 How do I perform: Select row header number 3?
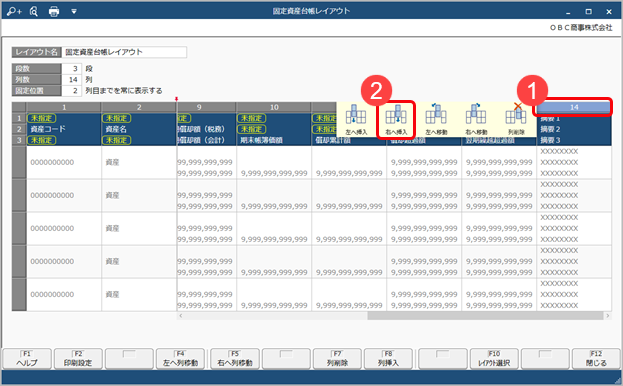click(19, 140)
